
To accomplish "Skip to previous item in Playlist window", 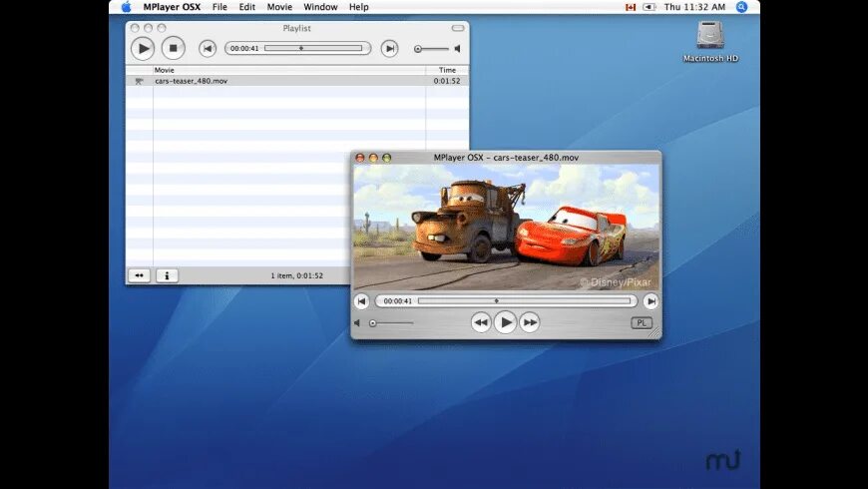I will [208, 49].
